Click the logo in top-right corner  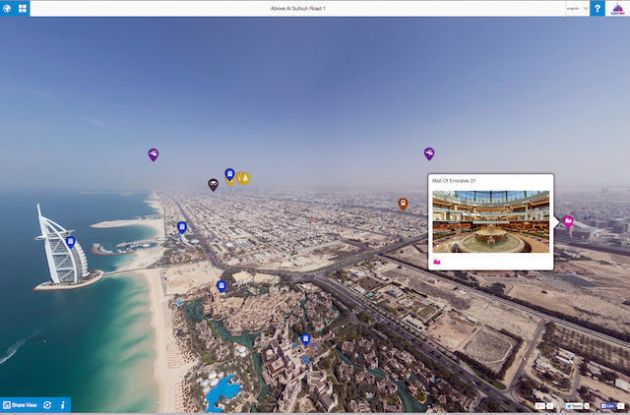tap(617, 8)
